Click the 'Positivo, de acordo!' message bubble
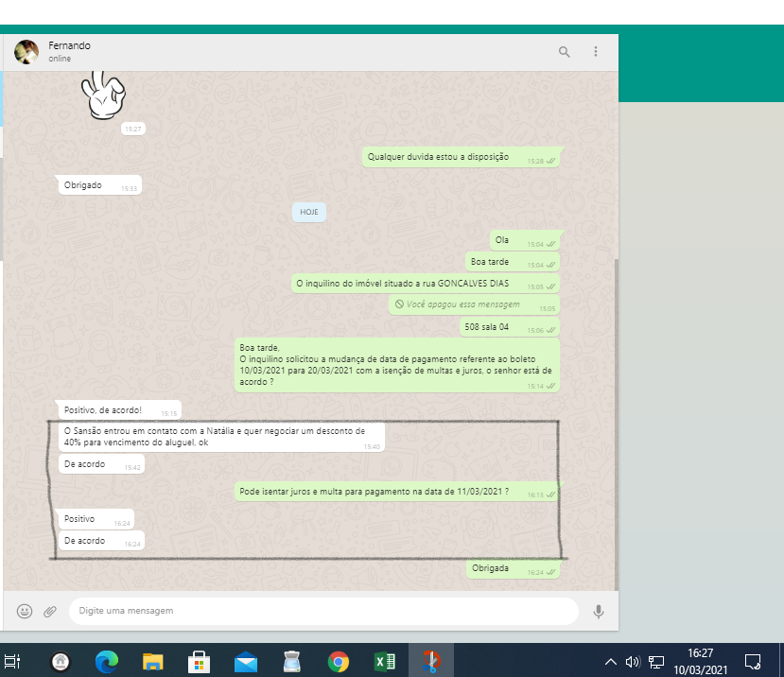784x677 pixels. pyautogui.click(x=102, y=410)
